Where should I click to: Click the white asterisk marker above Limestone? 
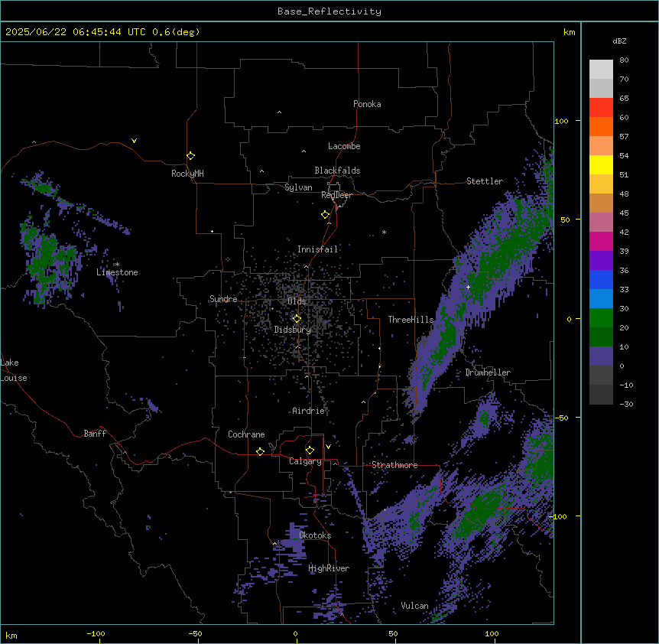[x=117, y=265]
